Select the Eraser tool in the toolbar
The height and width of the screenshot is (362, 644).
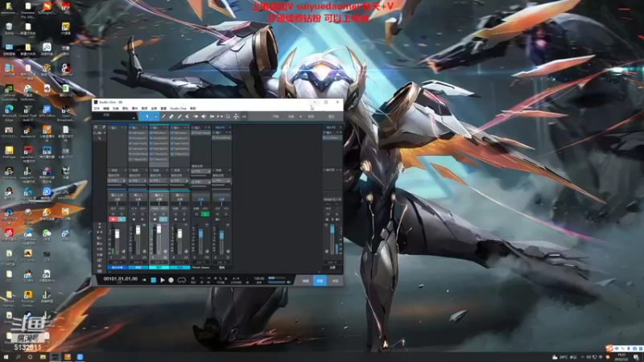pos(171,117)
